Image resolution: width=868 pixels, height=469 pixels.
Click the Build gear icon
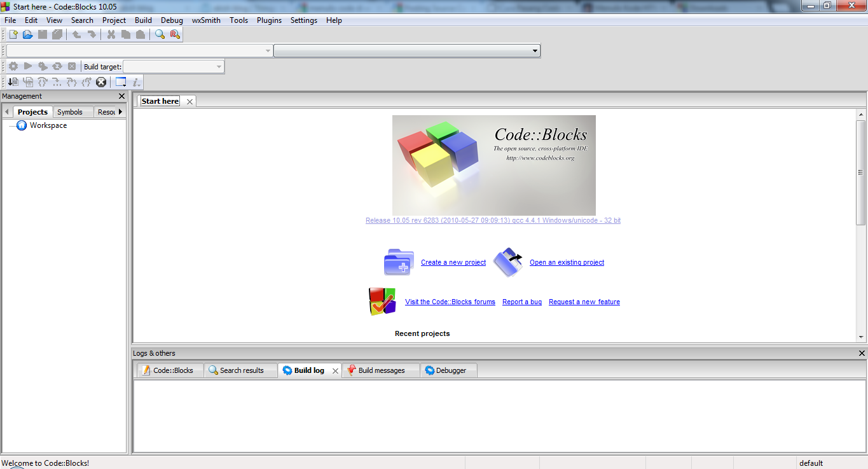(x=13, y=66)
